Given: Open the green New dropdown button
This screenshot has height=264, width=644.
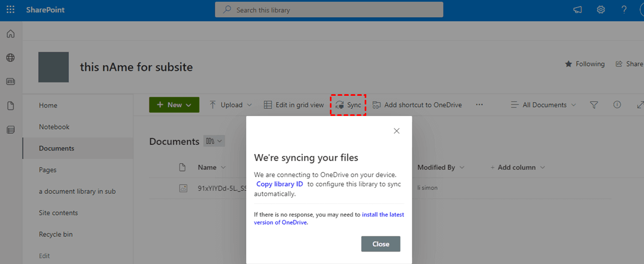Looking at the screenshot, I should pos(174,105).
